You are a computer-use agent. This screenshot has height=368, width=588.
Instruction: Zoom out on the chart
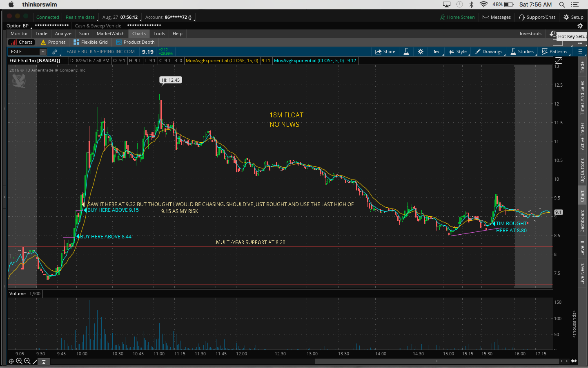pos(27,361)
